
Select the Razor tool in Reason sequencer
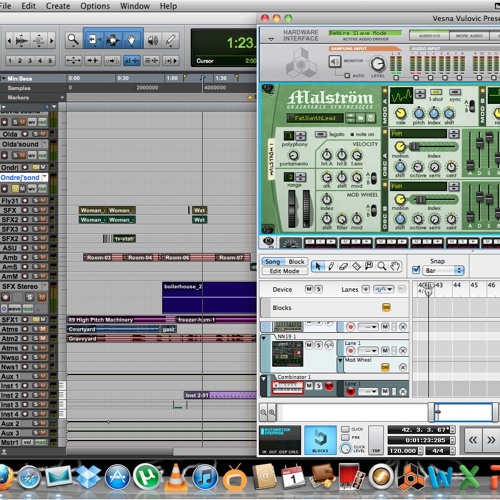356,266
